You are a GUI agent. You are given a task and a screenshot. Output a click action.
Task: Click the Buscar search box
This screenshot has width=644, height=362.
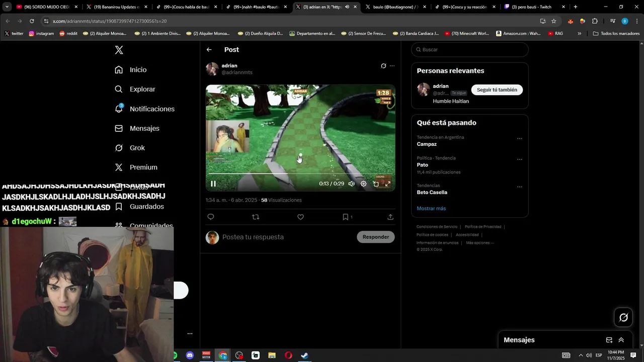tap(470, 50)
